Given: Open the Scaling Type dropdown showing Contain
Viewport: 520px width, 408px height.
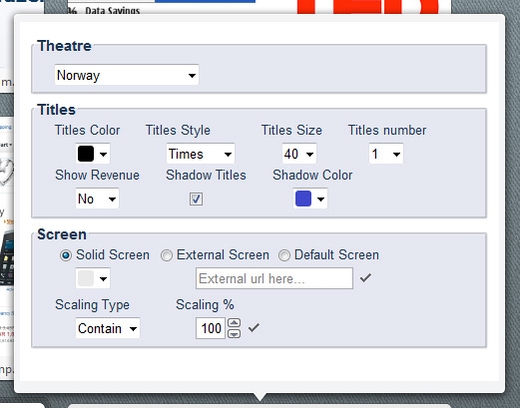Looking at the screenshot, I should [108, 328].
